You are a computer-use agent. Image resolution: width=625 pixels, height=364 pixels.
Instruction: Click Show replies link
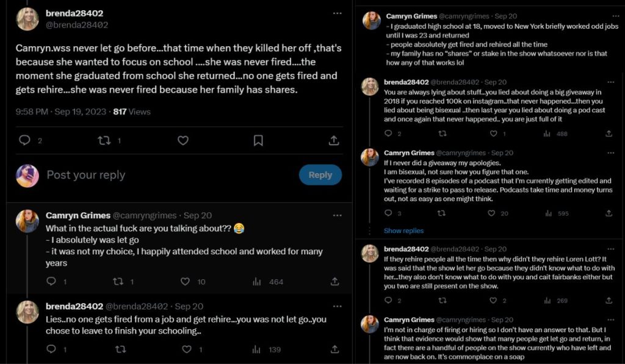pos(403,230)
